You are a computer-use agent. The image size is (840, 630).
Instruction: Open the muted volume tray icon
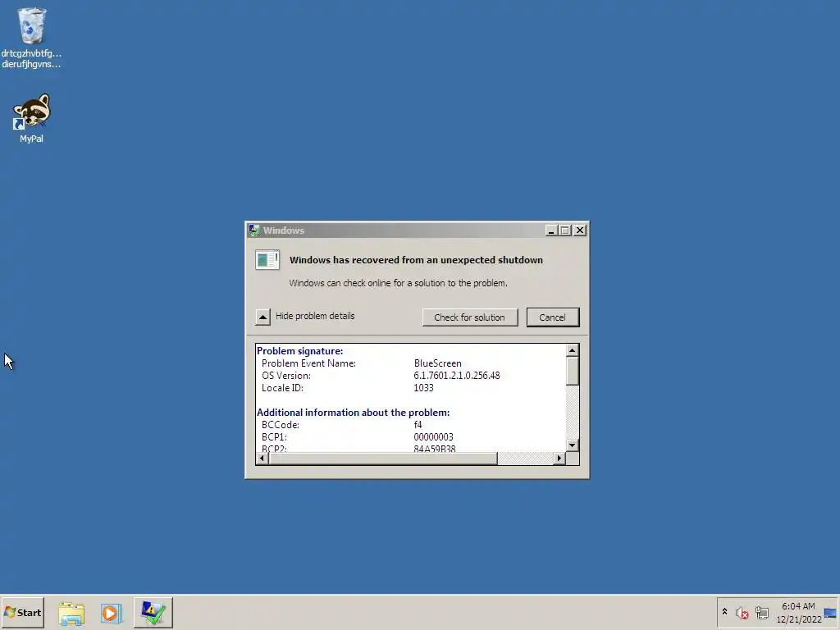[x=742, y=612]
